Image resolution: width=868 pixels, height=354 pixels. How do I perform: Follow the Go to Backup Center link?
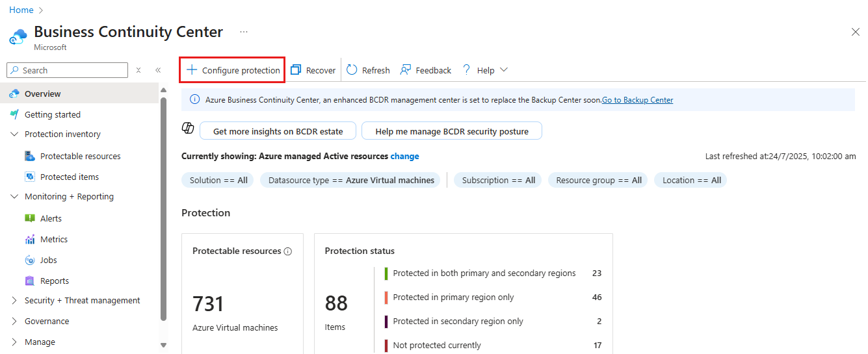point(638,100)
